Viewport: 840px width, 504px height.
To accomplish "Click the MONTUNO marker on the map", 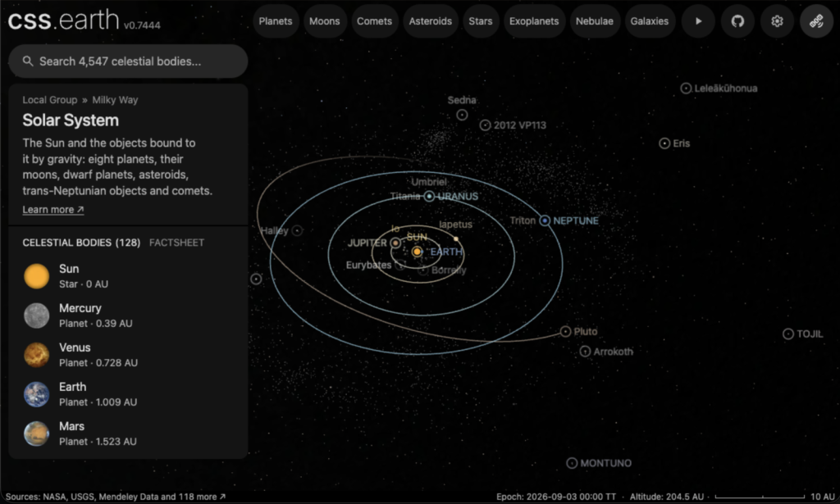I will coord(572,463).
